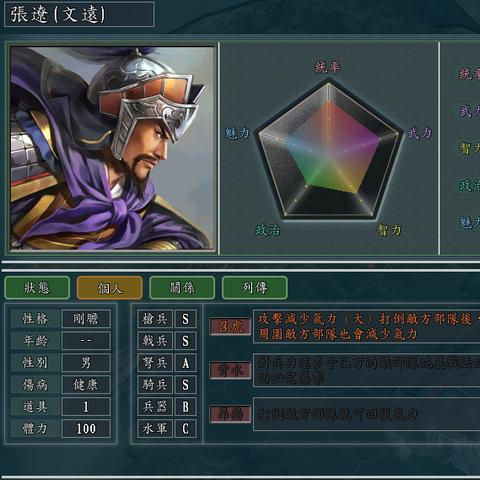
Task: Click the 弩兵 crossbow aptitude A rank
Action: point(186,363)
